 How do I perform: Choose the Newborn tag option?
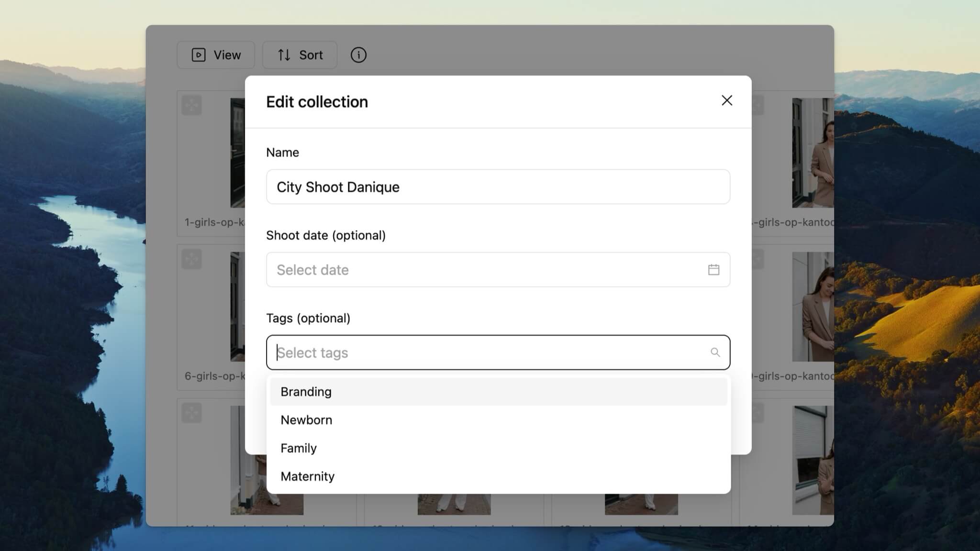coord(499,420)
